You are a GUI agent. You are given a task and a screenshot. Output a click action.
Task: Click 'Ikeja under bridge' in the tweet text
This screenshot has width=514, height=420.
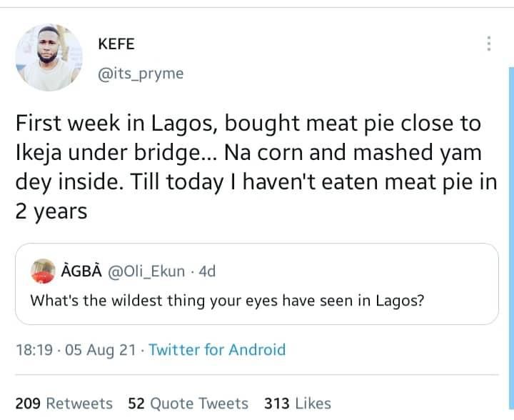click(110, 153)
